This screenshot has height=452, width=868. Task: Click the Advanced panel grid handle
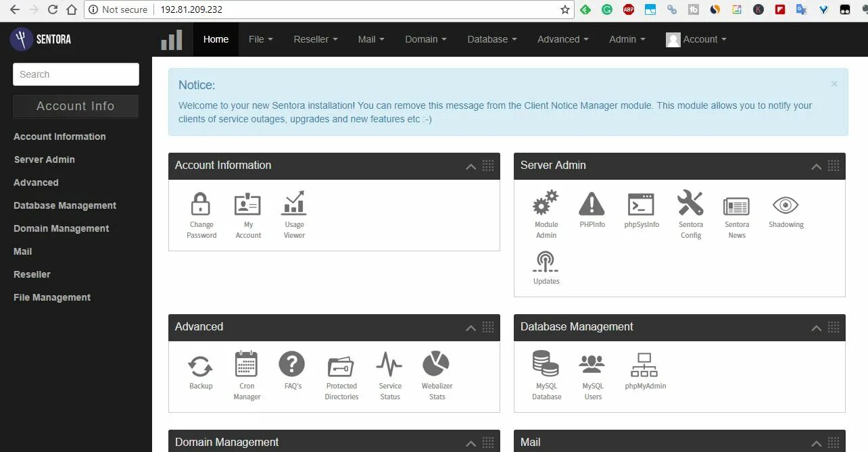pyautogui.click(x=488, y=327)
